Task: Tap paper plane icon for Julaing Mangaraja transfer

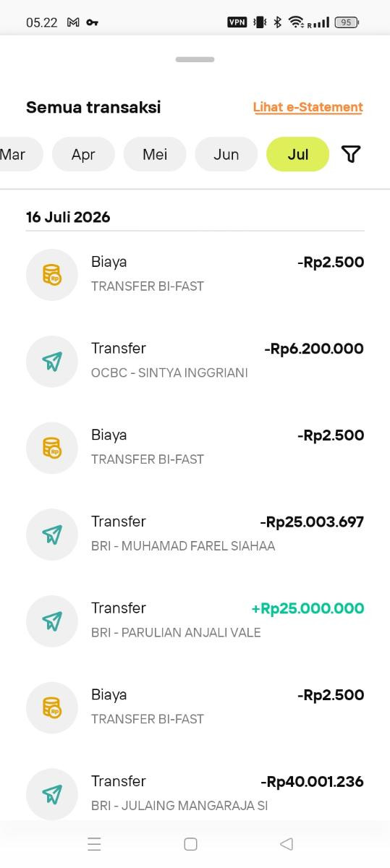Action: tap(51, 794)
